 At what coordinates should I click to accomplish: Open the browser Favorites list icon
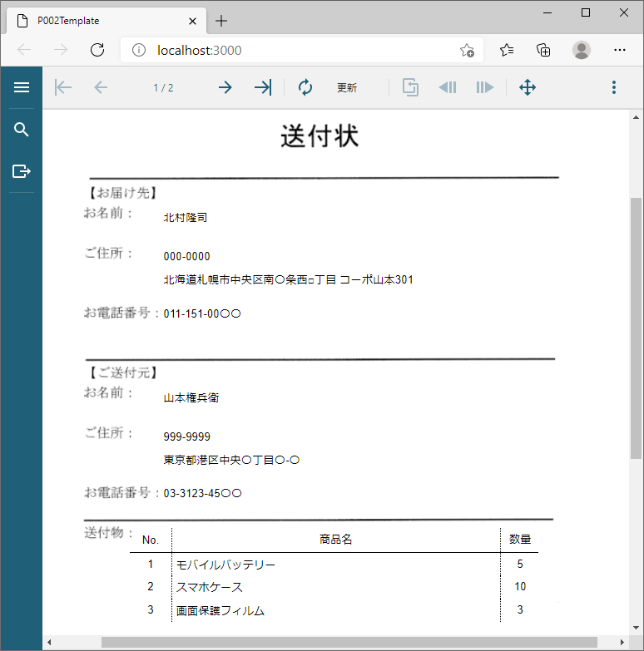click(x=507, y=50)
